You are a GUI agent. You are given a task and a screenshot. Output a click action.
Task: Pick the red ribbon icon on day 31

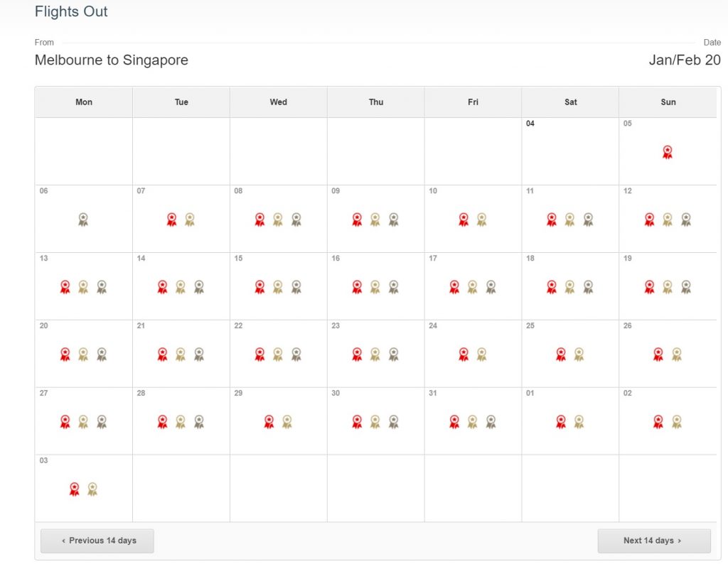click(x=454, y=422)
